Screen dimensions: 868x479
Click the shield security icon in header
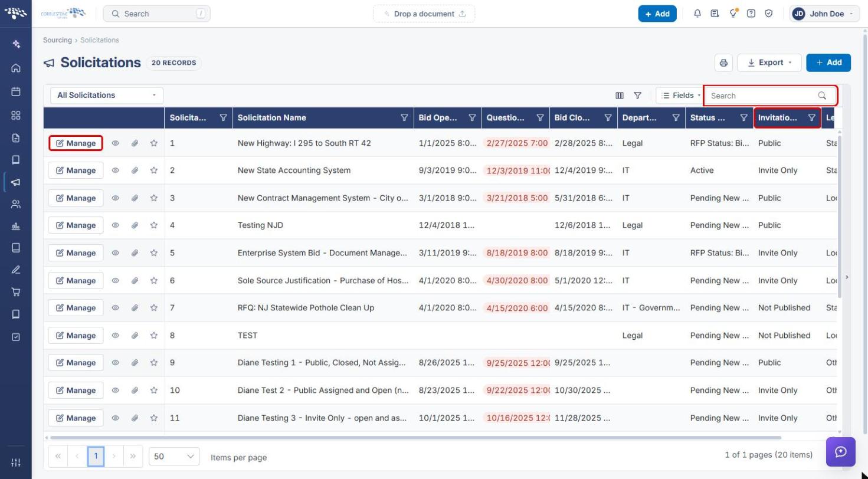click(769, 14)
